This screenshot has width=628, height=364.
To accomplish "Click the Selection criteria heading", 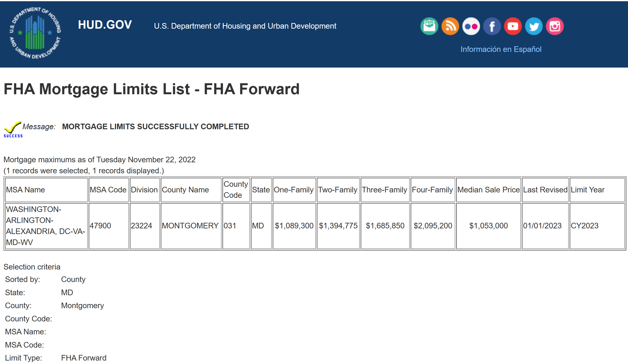I will 32,267.
